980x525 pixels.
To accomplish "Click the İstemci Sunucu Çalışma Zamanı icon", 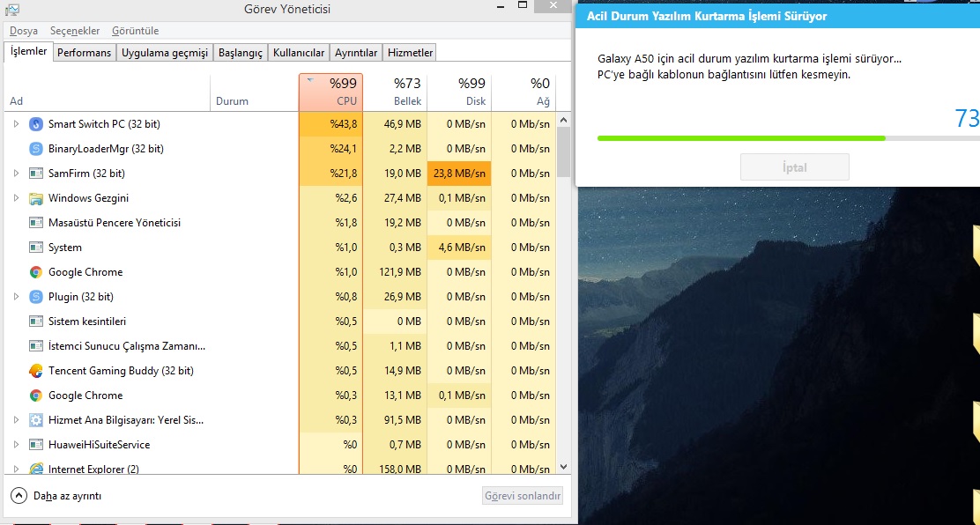I will 36,345.
